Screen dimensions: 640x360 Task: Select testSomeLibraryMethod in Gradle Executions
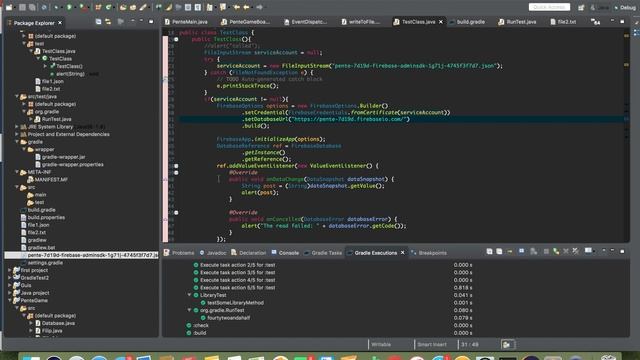(236, 303)
